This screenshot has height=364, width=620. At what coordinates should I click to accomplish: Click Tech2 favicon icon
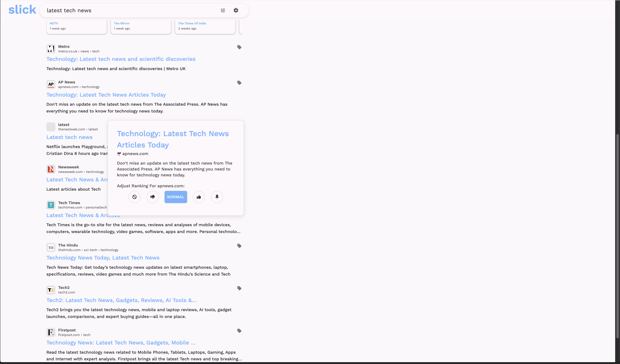51,290
